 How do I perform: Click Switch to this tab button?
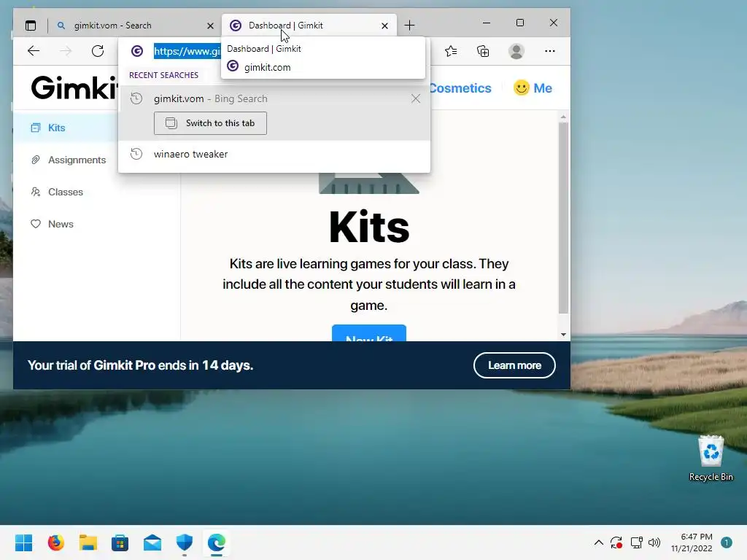click(210, 123)
